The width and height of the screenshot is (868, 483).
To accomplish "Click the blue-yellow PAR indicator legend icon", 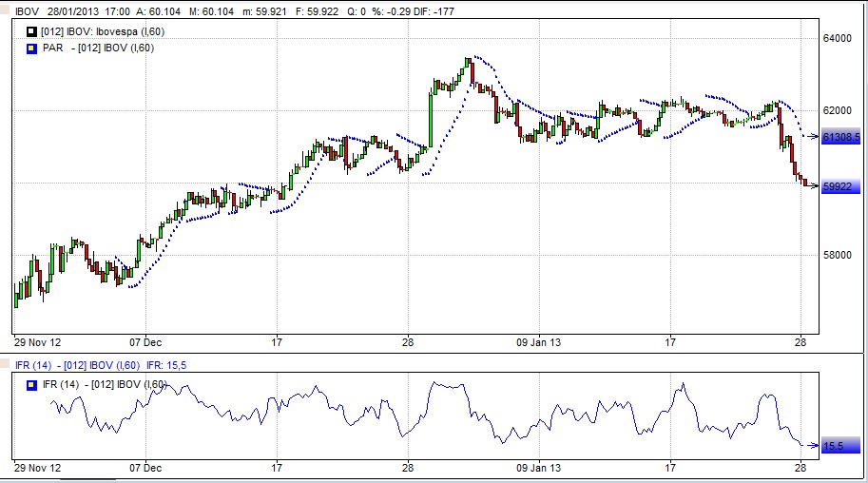I will coord(31,48).
